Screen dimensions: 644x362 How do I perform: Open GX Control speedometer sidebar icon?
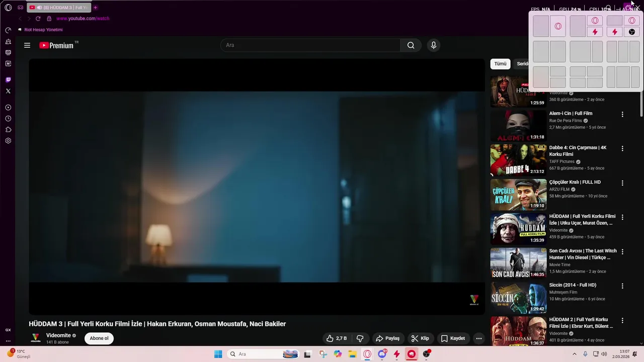tap(8, 30)
